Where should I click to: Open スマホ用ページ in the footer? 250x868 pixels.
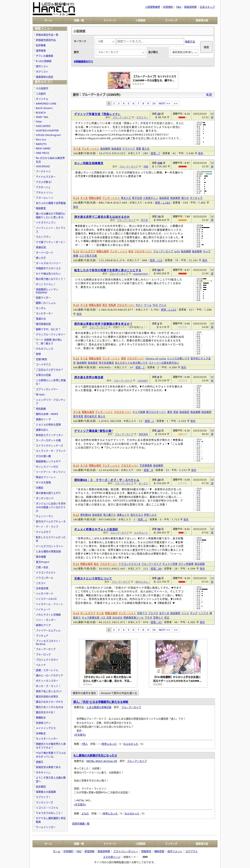click(111, 856)
